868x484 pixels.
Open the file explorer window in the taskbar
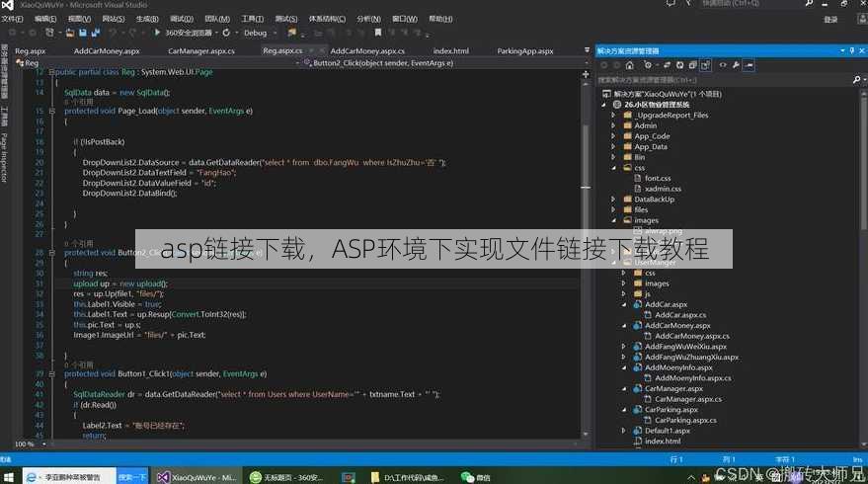click(x=408, y=477)
